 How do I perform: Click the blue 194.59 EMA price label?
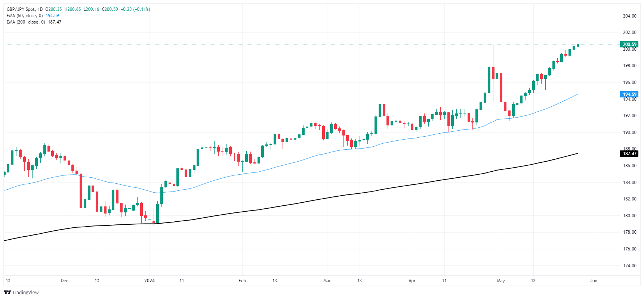[629, 94]
